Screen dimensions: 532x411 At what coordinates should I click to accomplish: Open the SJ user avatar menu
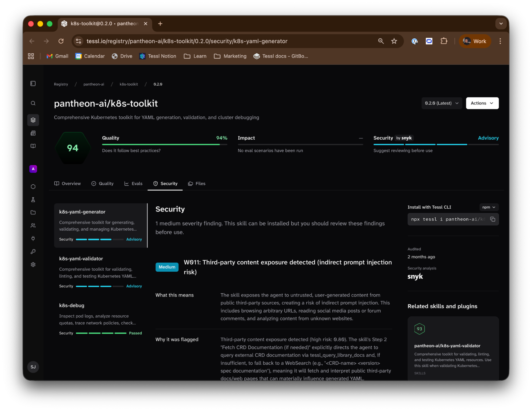coord(33,367)
